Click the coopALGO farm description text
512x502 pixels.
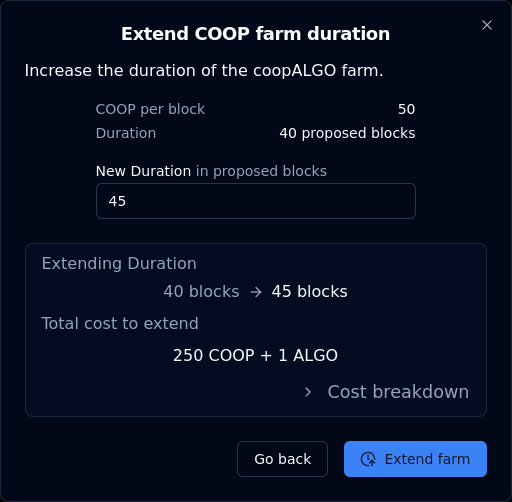pos(204,71)
